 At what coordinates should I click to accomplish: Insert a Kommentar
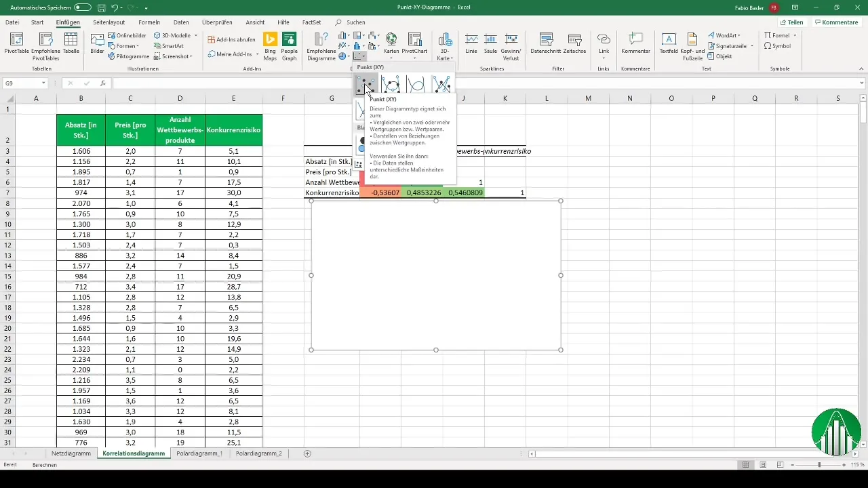click(635, 45)
